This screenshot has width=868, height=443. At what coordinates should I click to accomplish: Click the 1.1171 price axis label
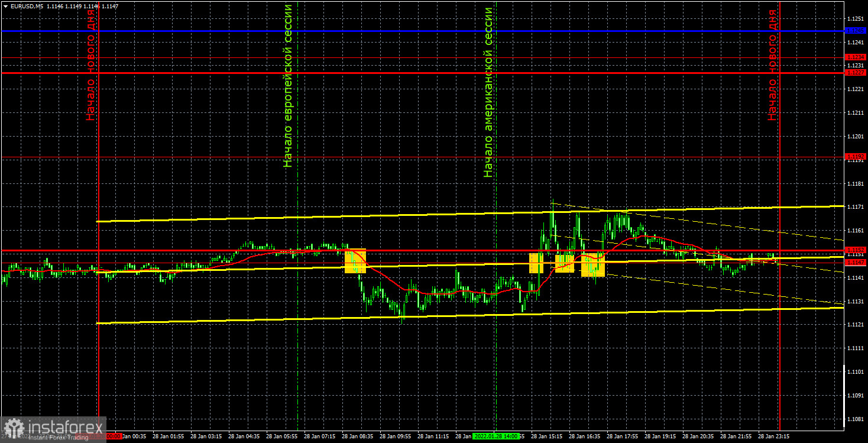[856, 207]
